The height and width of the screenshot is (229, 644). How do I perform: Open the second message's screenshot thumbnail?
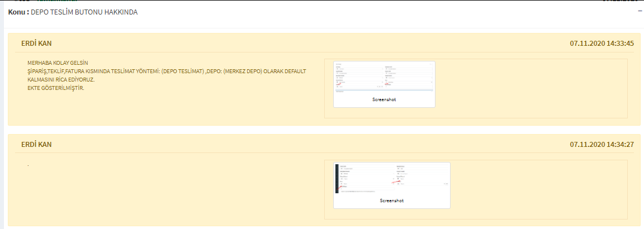[x=391, y=179]
